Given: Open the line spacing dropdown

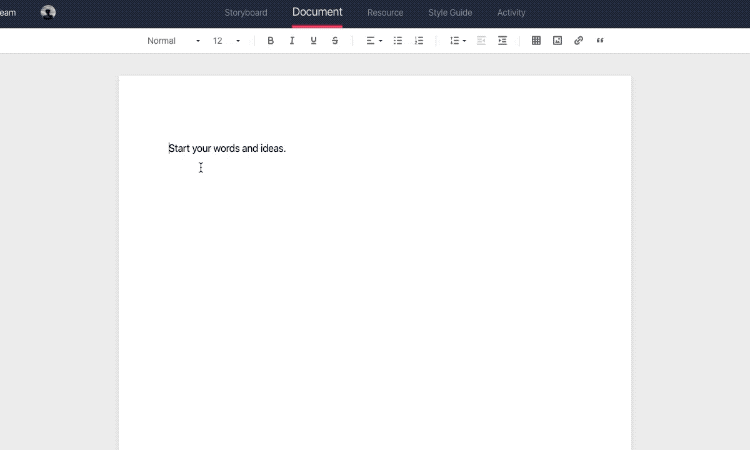Looking at the screenshot, I should point(458,41).
